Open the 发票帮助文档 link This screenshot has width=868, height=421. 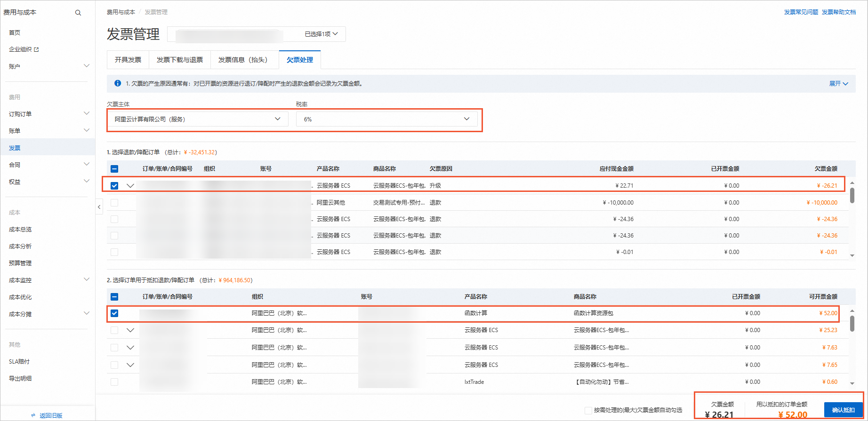coord(839,12)
